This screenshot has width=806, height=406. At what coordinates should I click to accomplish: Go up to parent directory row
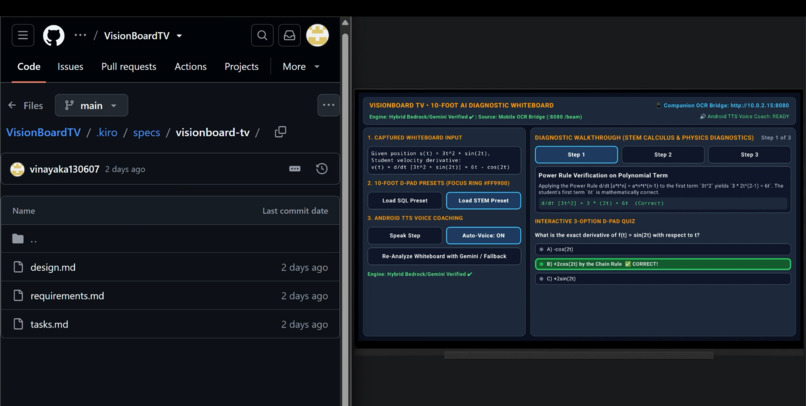(x=170, y=238)
